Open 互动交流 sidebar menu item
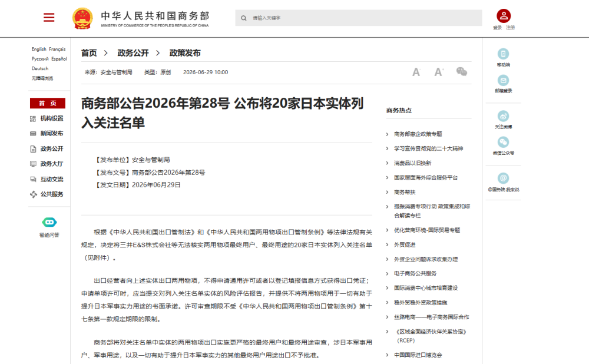 pyautogui.click(x=52, y=180)
